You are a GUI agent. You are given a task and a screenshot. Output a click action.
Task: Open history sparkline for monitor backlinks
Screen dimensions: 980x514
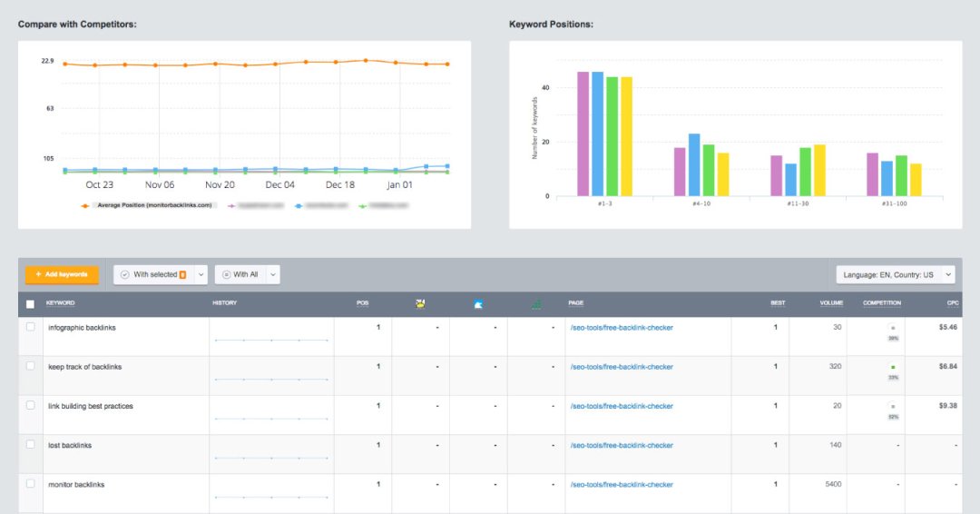[270, 497]
